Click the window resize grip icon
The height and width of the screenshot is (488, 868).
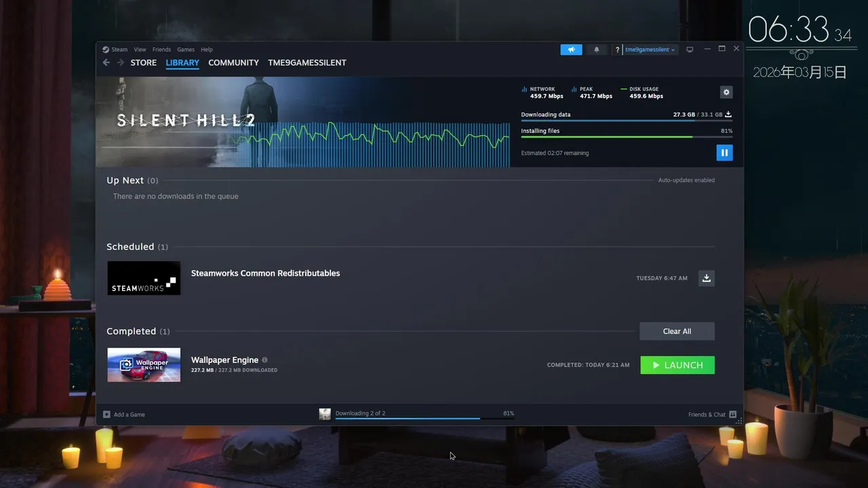coord(739,421)
